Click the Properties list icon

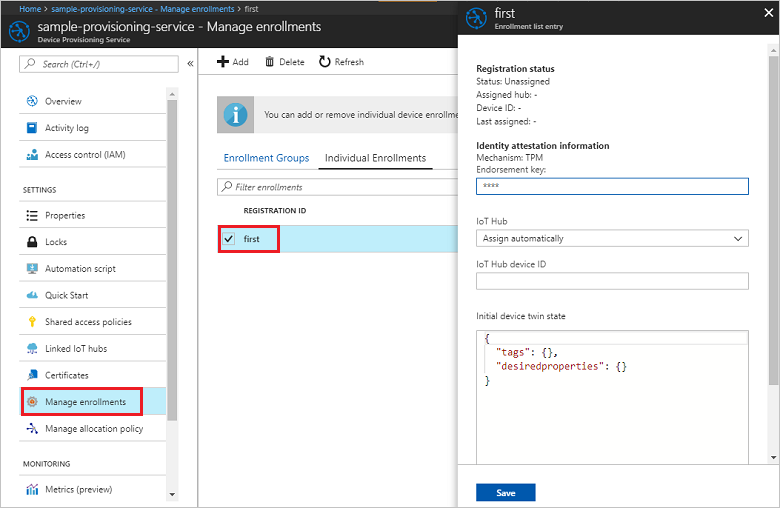[x=32, y=215]
